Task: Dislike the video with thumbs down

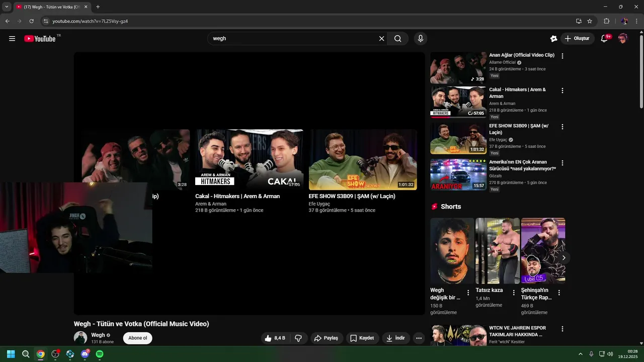Action: click(x=298, y=338)
